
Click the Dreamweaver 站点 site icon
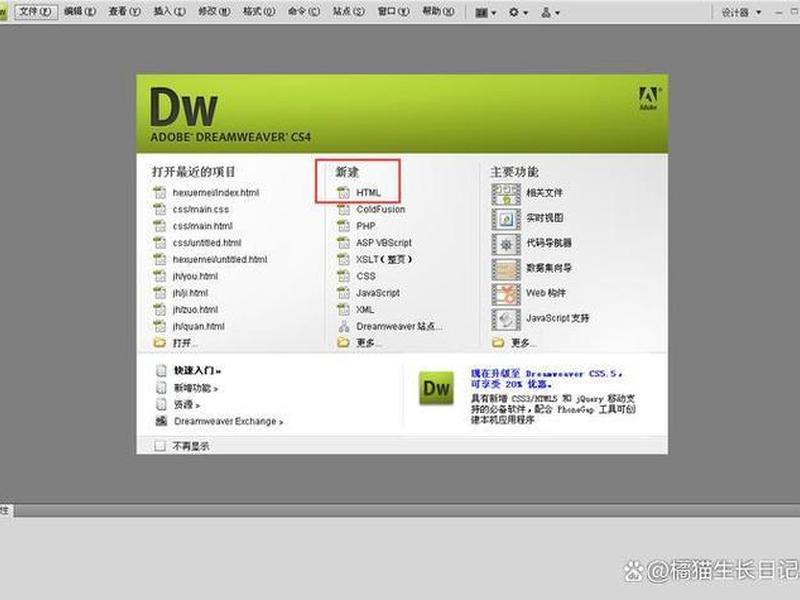tap(344, 327)
